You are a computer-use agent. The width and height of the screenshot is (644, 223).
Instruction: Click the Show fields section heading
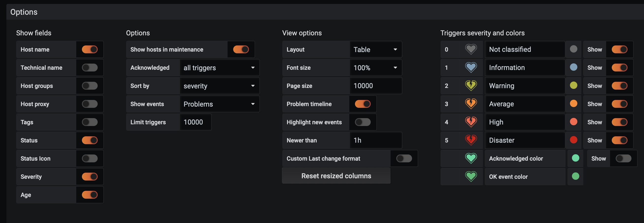point(34,33)
